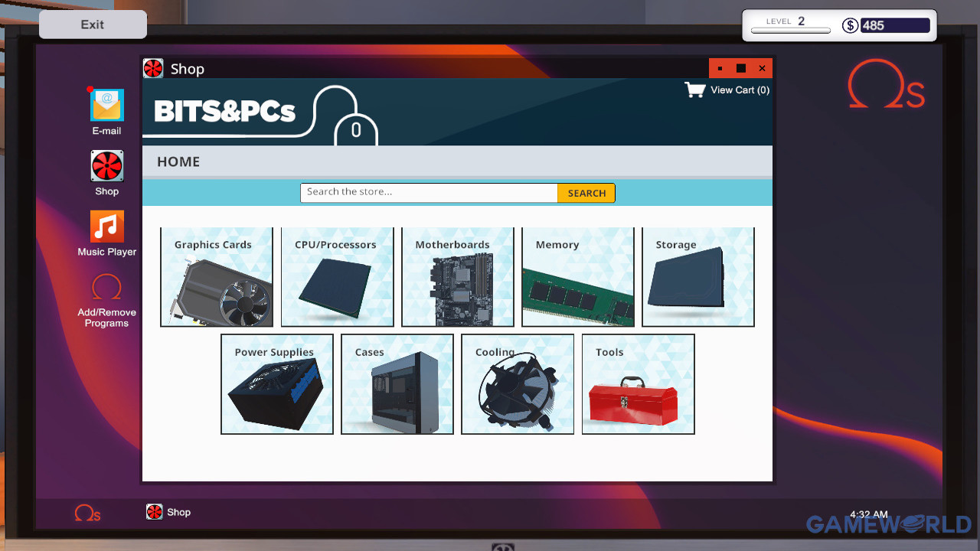
Task: Browse the Memory category
Action: 578,277
